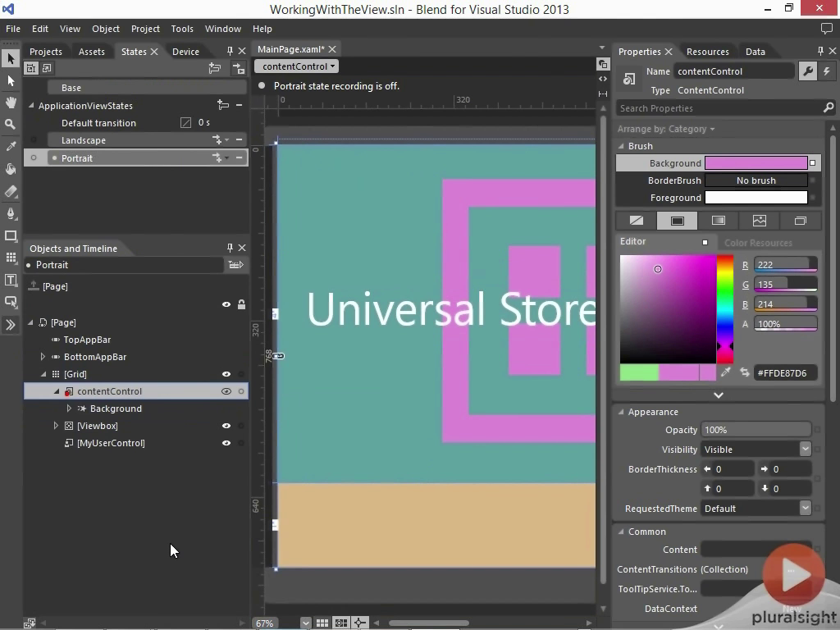Click the contentControl breadcrumb button
840x630 pixels.
(295, 66)
